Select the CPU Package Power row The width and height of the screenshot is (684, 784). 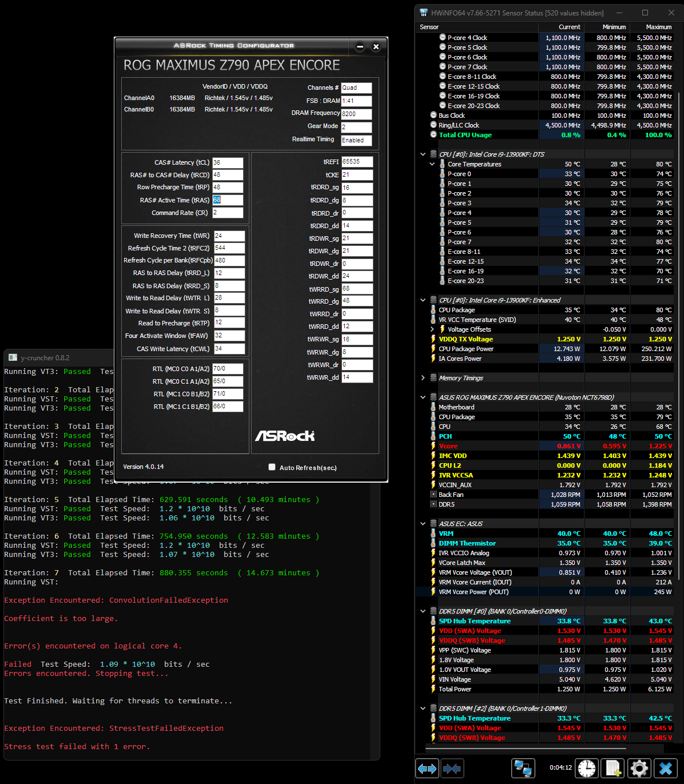pyautogui.click(x=546, y=349)
